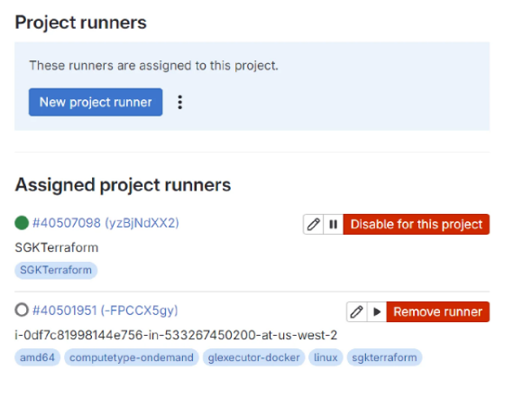Screen dimensions: 532x417
Task: Pause runner #40507098
Action: pyautogui.click(x=334, y=224)
